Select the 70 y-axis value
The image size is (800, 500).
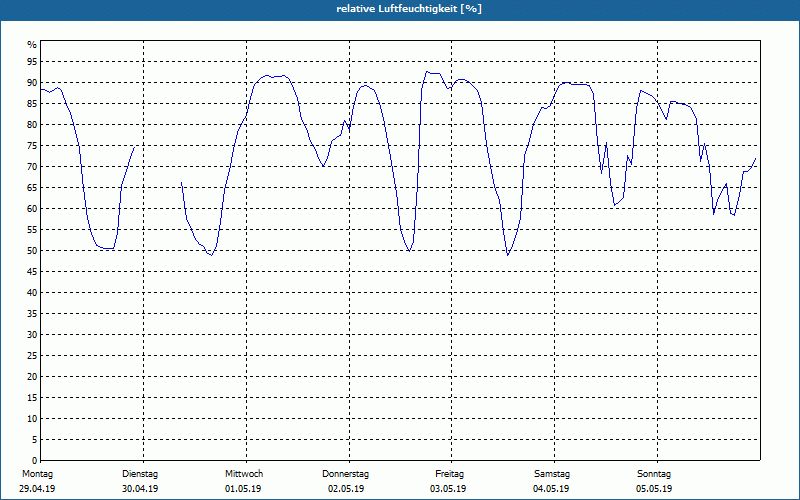(x=32, y=167)
